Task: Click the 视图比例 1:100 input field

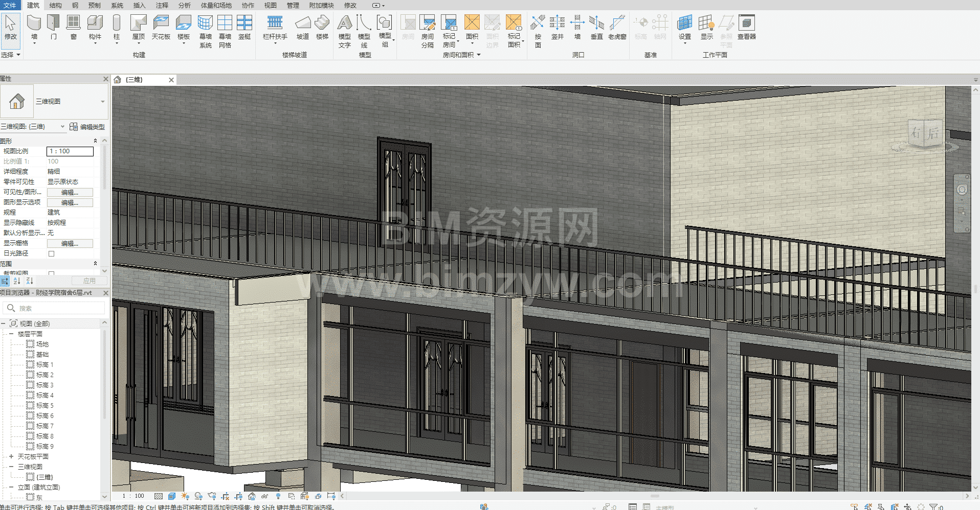Action: 70,151
